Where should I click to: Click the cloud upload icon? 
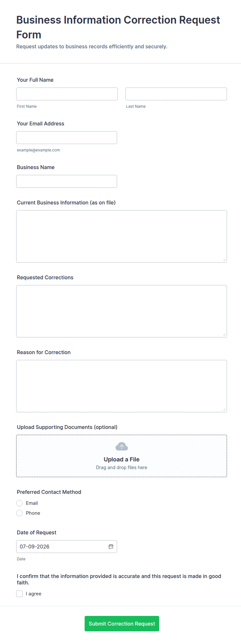click(x=122, y=446)
